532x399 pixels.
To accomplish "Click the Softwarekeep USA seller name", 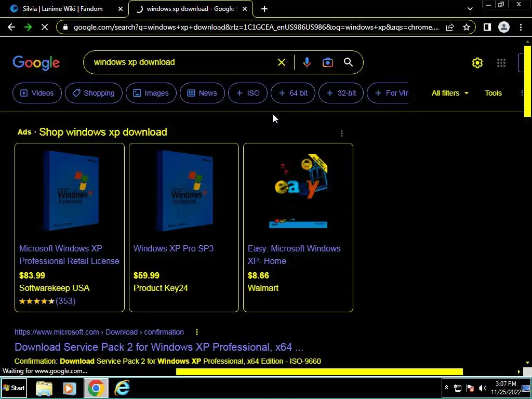I will 54,288.
